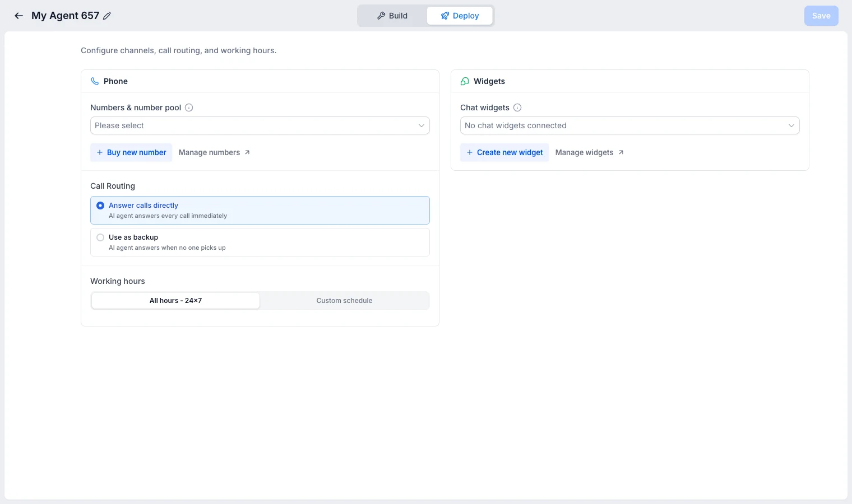
Task: Click the Working hours heading
Action: (118, 281)
